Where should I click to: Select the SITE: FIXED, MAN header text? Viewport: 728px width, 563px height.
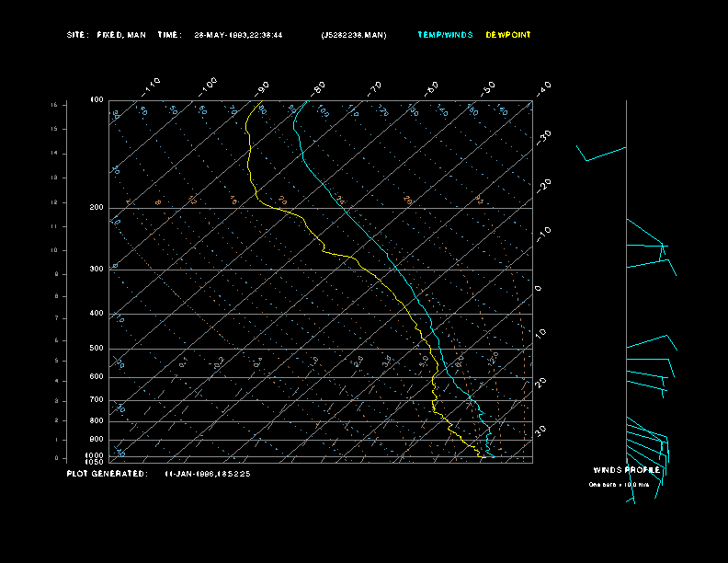coord(107,35)
